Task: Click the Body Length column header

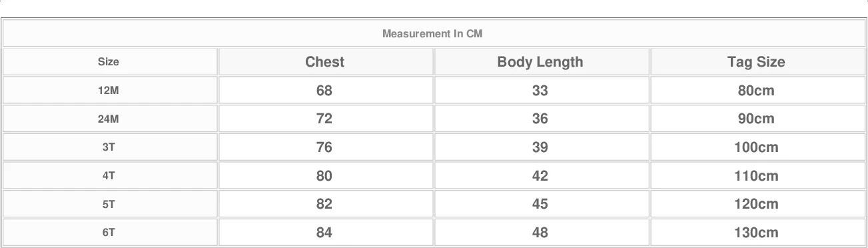Action: pos(540,61)
